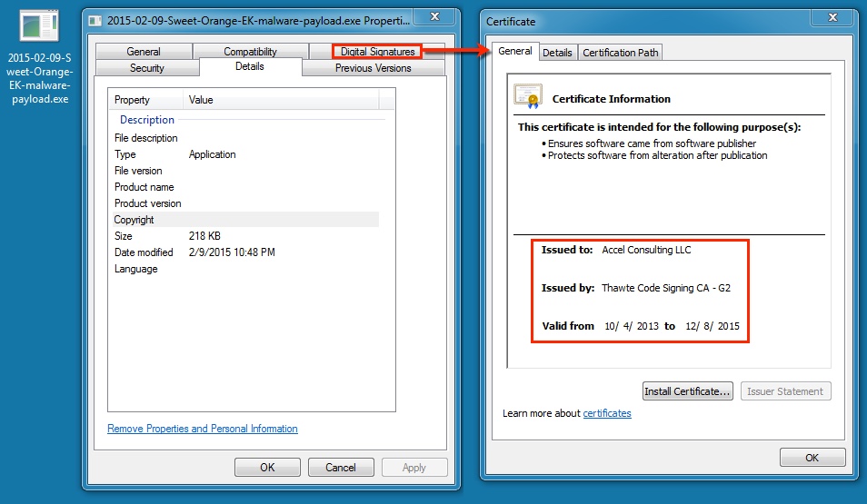Open Remove Properties and Personal Information link

click(203, 429)
